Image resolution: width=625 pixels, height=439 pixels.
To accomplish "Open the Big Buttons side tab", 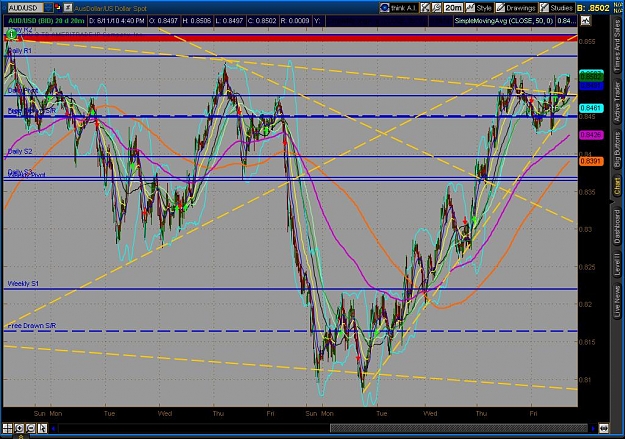I will point(618,150).
